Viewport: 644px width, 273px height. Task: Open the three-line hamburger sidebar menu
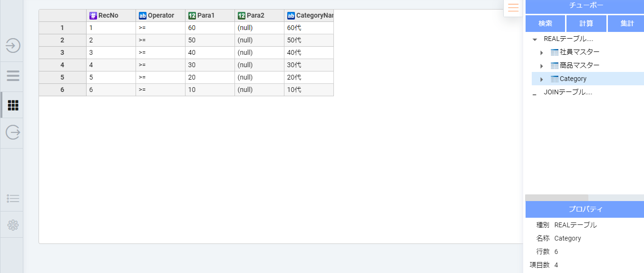(x=13, y=75)
